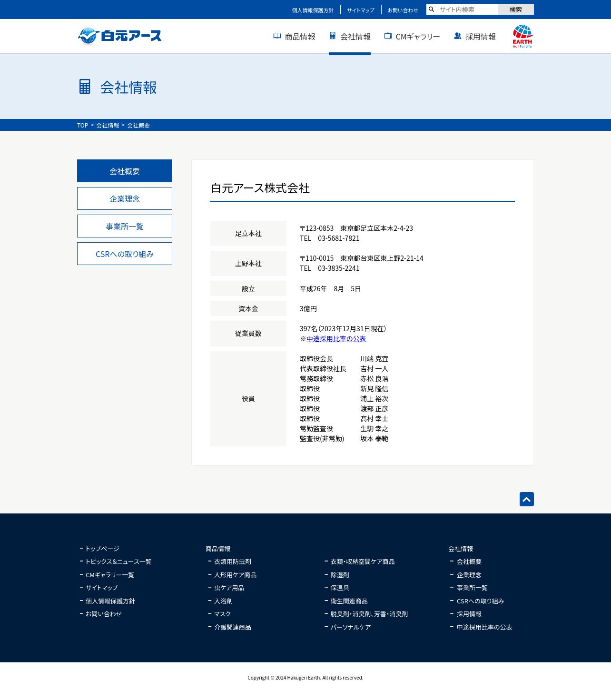
Task: Open 商品情報 in main navigation
Action: [294, 37]
